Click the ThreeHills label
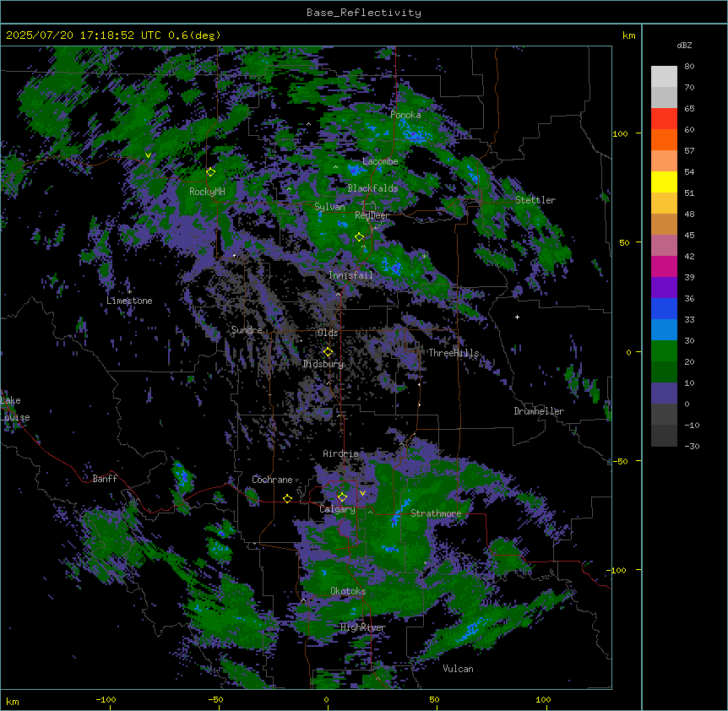The width and height of the screenshot is (728, 711). [454, 353]
